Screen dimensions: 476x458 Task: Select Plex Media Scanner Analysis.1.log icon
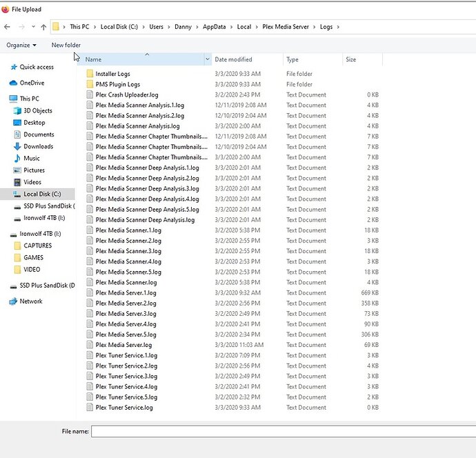point(90,105)
